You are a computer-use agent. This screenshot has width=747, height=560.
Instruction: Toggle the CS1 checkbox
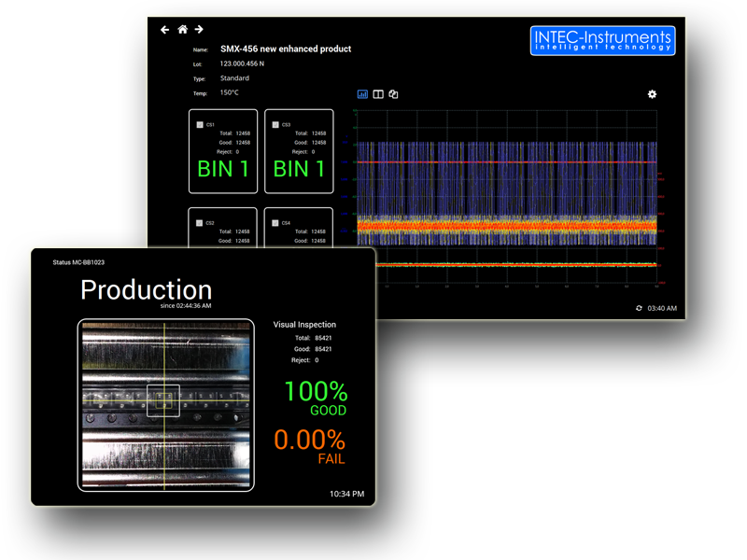[x=199, y=124]
